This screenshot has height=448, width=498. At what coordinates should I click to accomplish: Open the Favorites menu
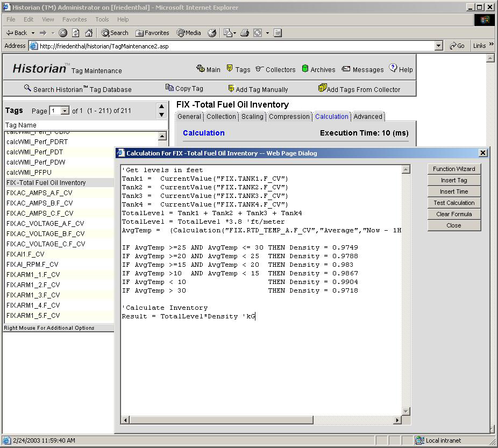(75, 19)
